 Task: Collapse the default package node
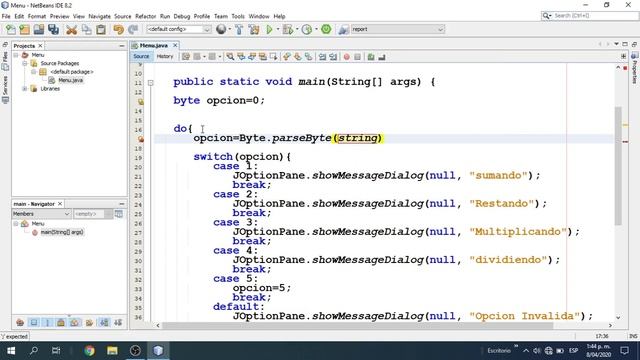pyautogui.click(x=33, y=72)
